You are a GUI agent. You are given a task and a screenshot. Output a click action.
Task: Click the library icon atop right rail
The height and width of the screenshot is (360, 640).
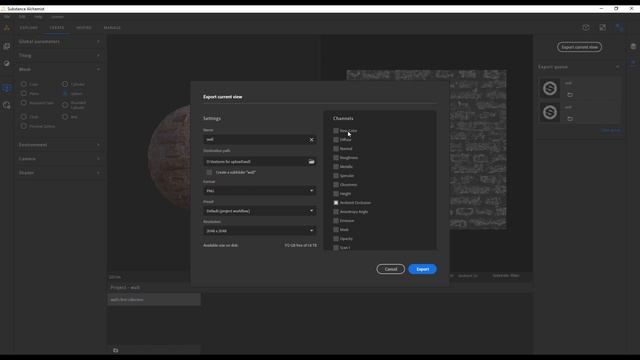point(633,47)
